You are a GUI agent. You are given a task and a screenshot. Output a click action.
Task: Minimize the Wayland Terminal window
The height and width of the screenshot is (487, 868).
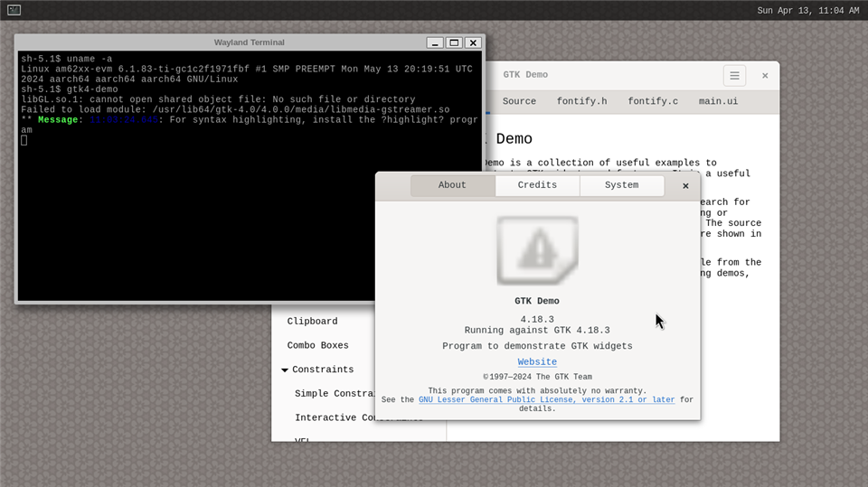click(435, 42)
